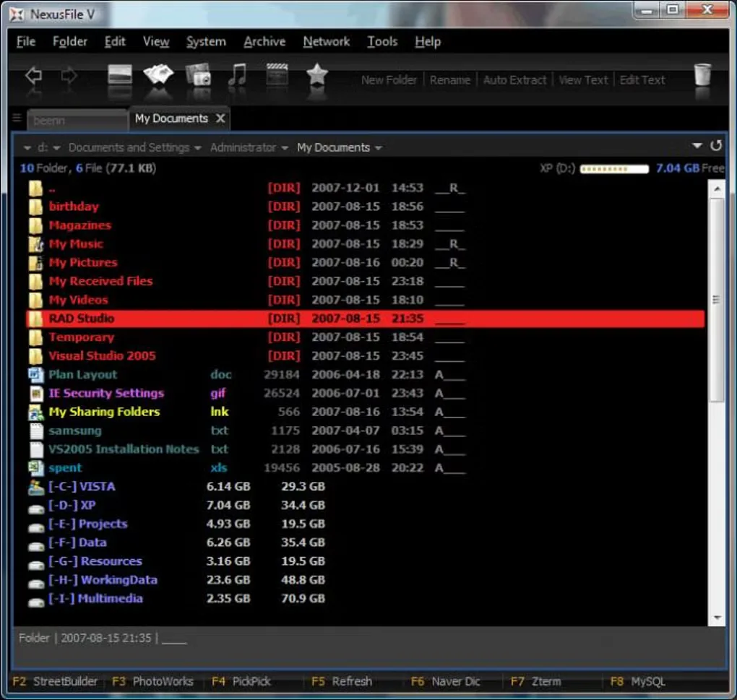Open favorites with the star icon
737x700 pixels.
point(316,74)
